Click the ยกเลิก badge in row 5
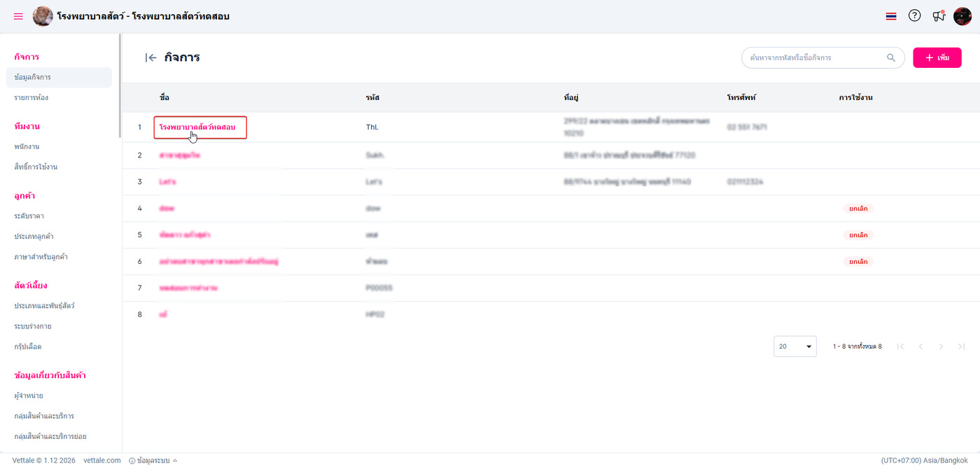Image resolution: width=980 pixels, height=469 pixels. [x=858, y=235]
